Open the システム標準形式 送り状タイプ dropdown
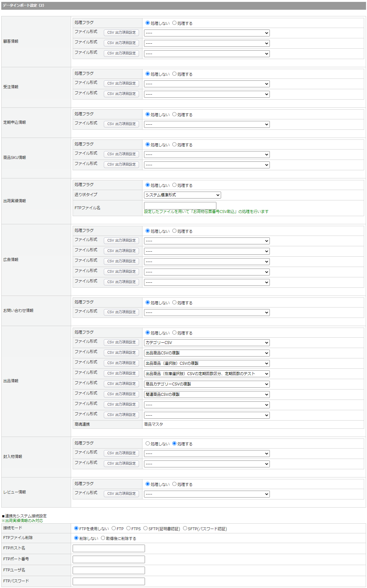367x588 pixels. 182,195
